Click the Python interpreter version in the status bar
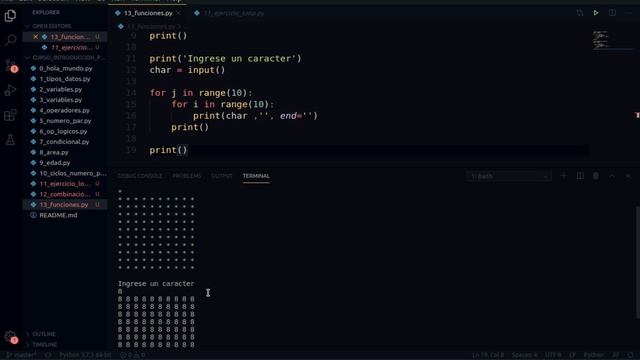640x360 pixels. click(85, 355)
